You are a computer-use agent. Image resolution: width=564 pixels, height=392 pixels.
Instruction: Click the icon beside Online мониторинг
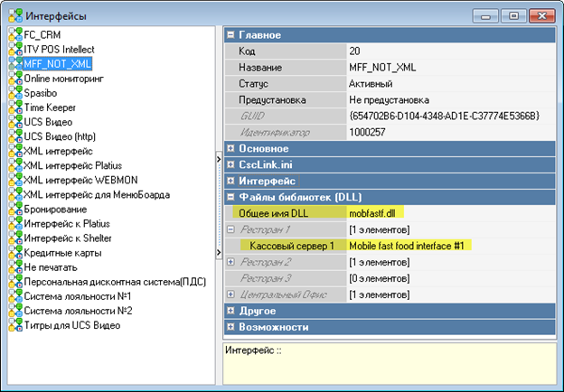coord(14,79)
